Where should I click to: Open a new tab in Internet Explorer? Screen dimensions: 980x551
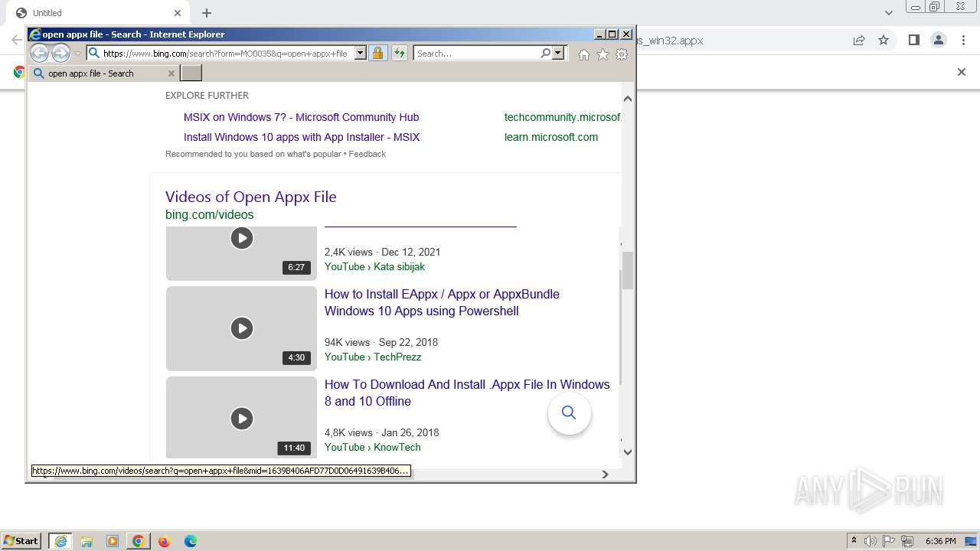191,73
